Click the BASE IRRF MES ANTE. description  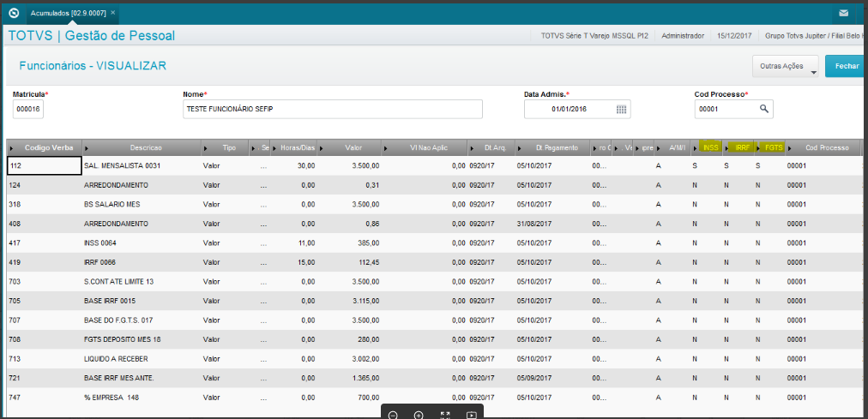point(119,378)
